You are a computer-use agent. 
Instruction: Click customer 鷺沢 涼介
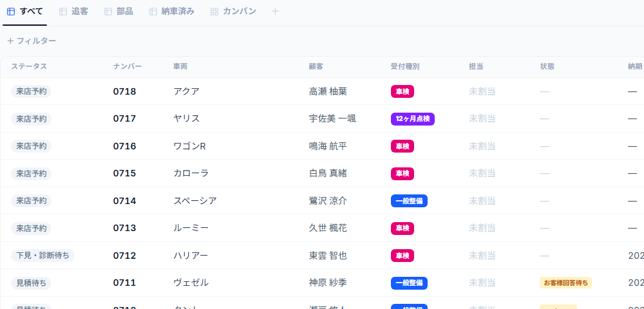pyautogui.click(x=328, y=201)
